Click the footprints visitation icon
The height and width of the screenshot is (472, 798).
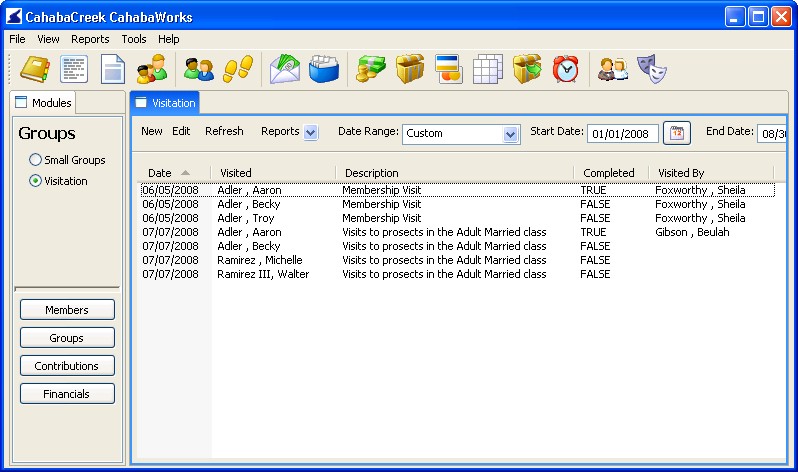[236, 68]
